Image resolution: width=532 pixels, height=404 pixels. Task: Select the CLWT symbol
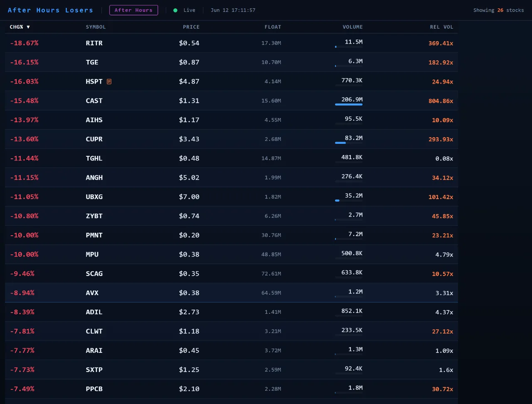coord(94,331)
